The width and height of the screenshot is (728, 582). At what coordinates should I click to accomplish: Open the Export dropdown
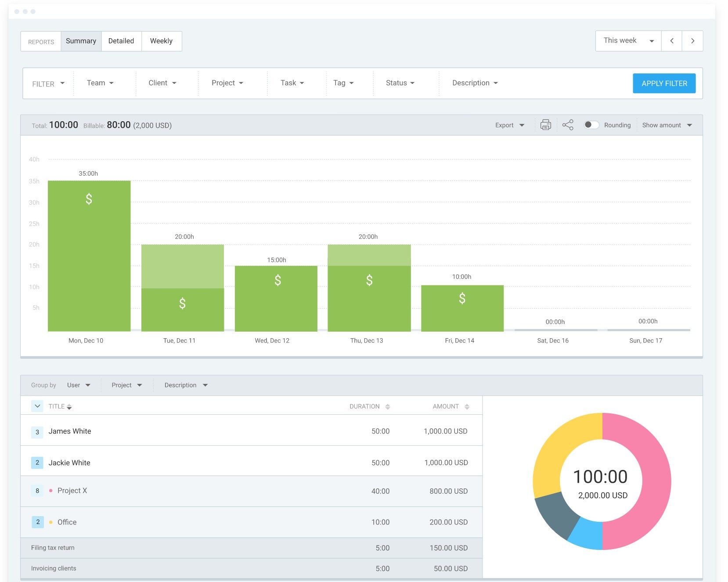click(509, 125)
